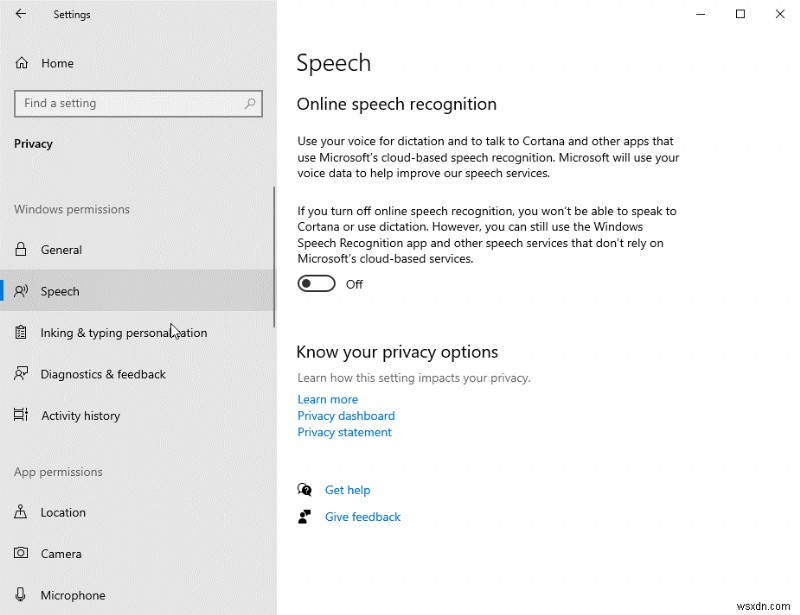Open Camera permissions via camera icon

[22, 553]
